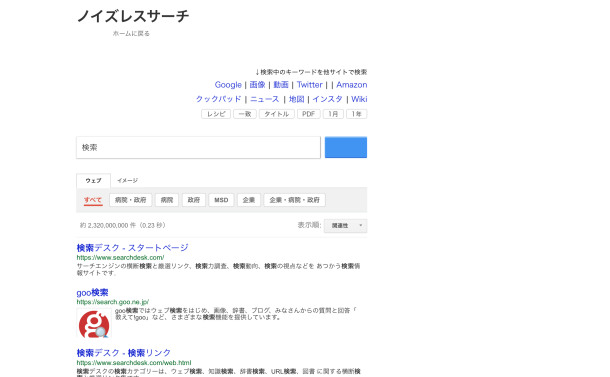This screenshot has width=610, height=377.
Task: Click the searchdesk.com/web.html URL
Action: [134, 363]
